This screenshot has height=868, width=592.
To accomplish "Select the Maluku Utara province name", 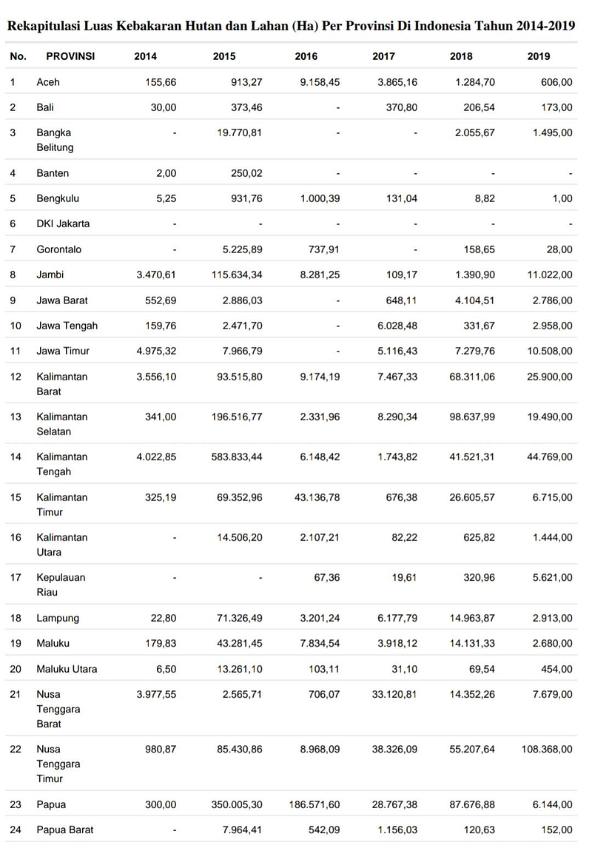I will 67,669.
